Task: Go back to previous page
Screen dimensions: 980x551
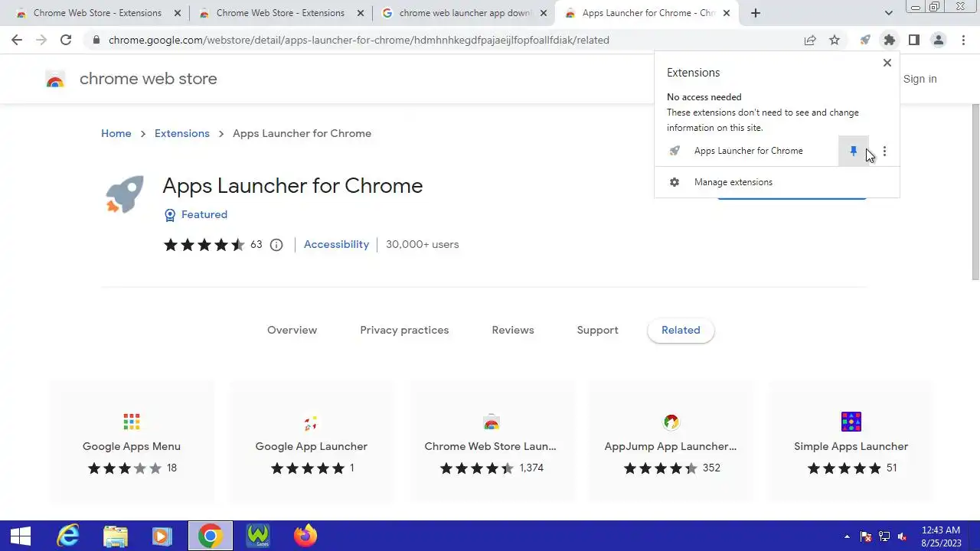Action: coord(17,40)
